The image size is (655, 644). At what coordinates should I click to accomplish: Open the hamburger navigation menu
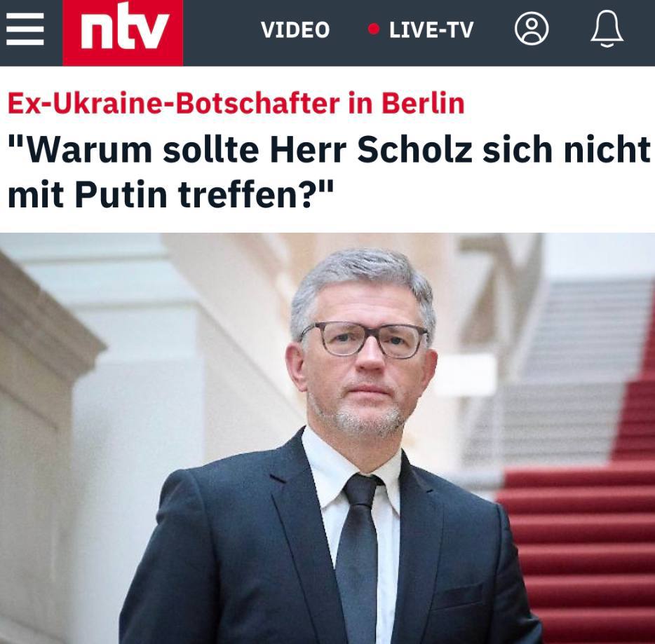[x=25, y=29]
